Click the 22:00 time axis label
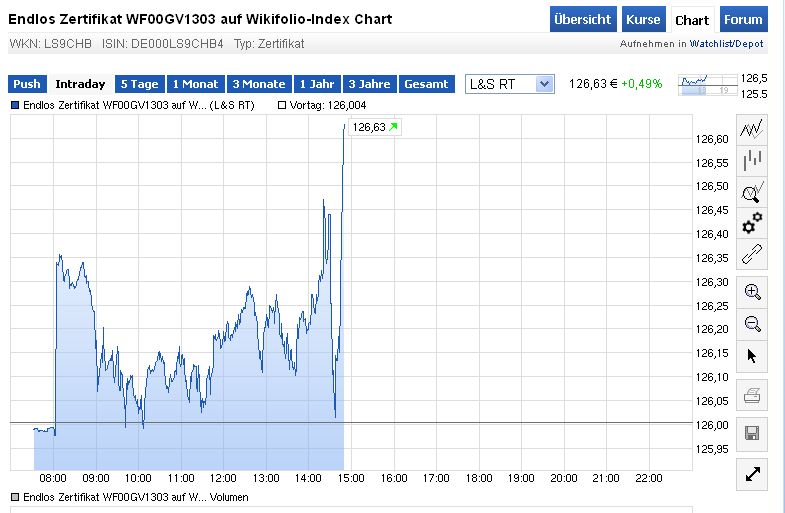The image size is (785, 513). pyautogui.click(x=649, y=478)
